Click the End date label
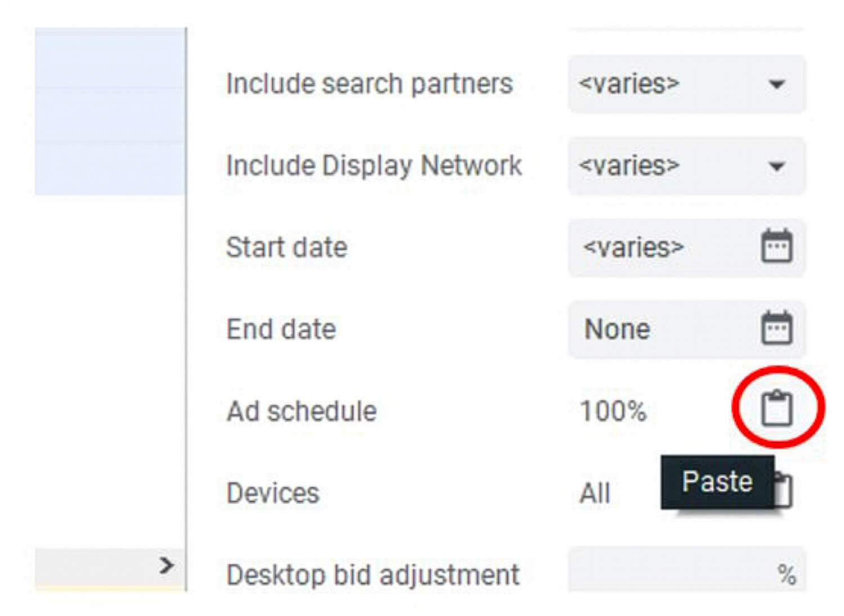Screen dimensions: 844x616 coord(281,329)
